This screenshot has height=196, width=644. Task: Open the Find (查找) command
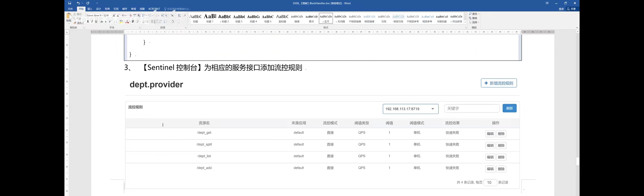pyautogui.click(x=474, y=14)
